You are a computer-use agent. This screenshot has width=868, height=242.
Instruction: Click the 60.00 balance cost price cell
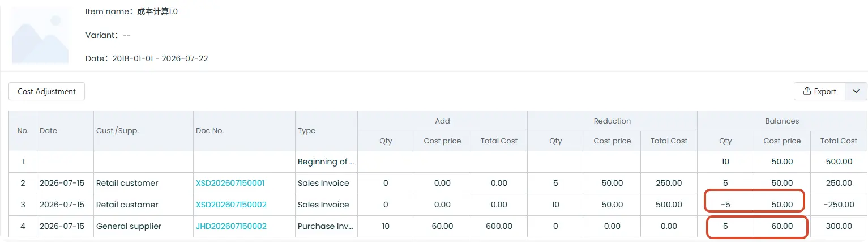pos(782,226)
